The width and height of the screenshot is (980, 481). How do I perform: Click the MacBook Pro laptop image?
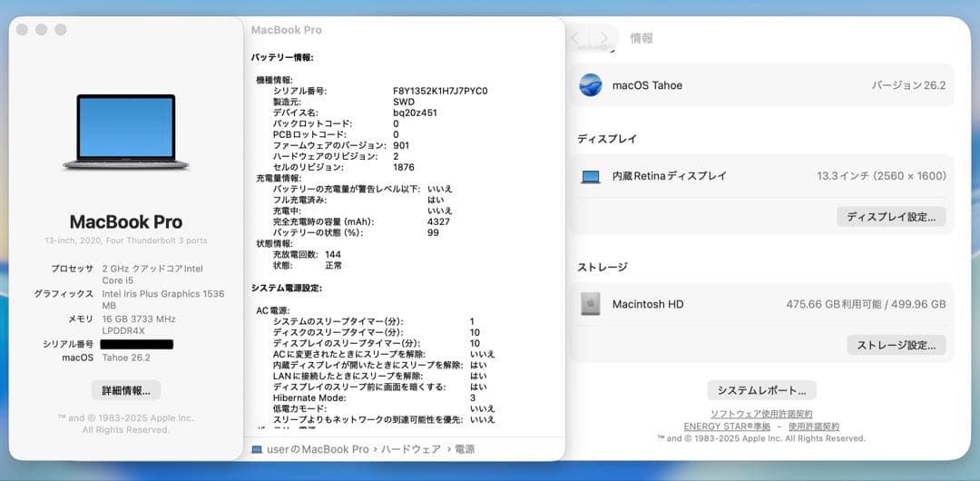click(x=125, y=132)
